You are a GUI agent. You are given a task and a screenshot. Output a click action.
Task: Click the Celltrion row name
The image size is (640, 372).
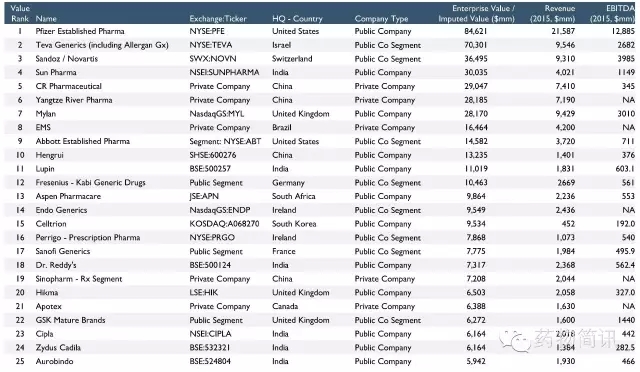click(51, 224)
